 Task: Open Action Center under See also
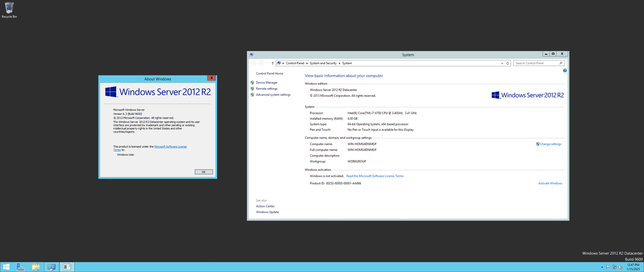click(265, 206)
